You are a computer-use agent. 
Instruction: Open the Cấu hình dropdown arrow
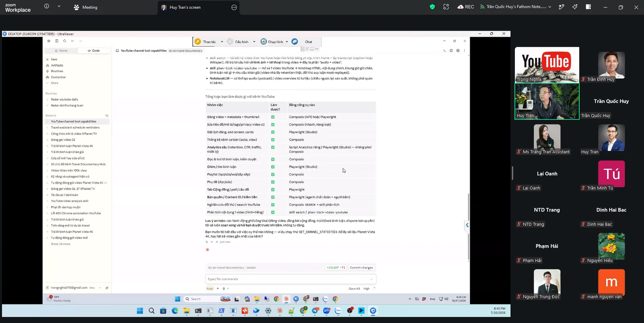click(254, 42)
